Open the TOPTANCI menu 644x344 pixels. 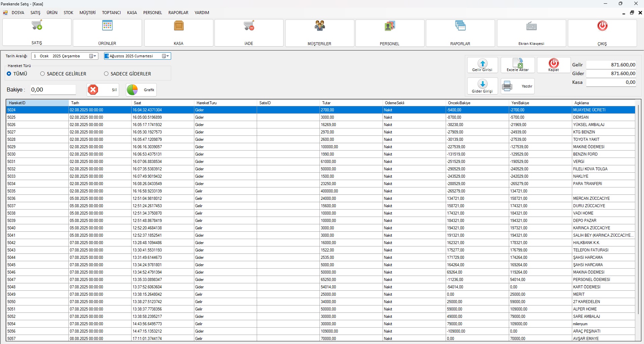tap(111, 13)
